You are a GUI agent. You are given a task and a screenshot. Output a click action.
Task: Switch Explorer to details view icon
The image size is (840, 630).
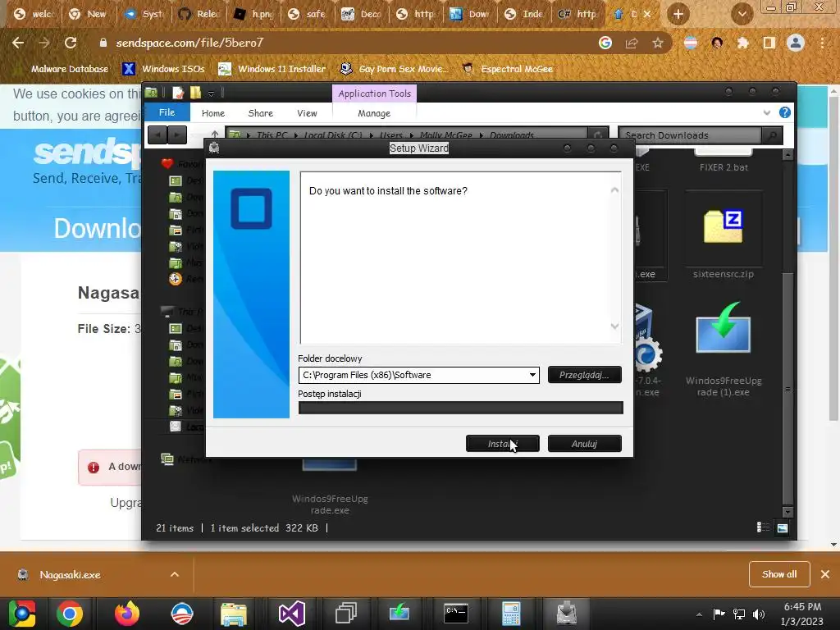pos(763,527)
